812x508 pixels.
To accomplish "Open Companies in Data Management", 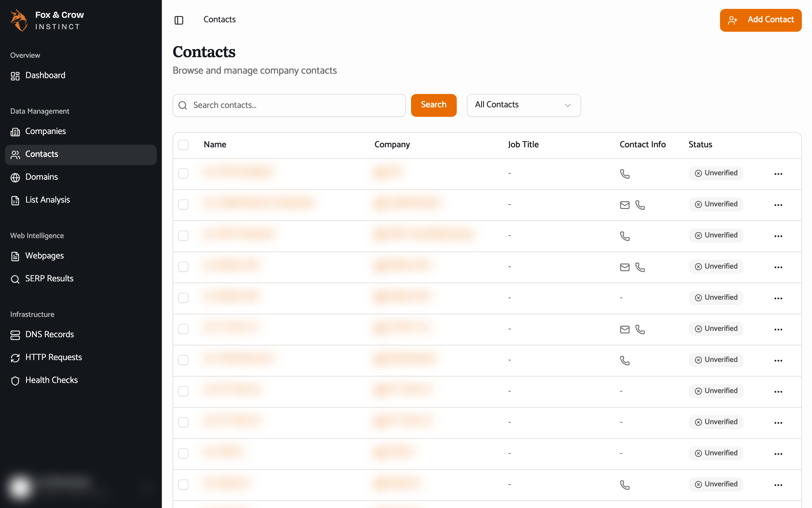I will [x=81, y=131].
